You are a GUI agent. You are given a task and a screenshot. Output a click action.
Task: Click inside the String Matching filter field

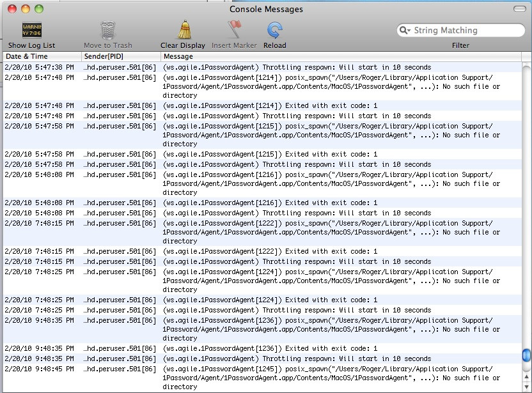[x=460, y=30]
